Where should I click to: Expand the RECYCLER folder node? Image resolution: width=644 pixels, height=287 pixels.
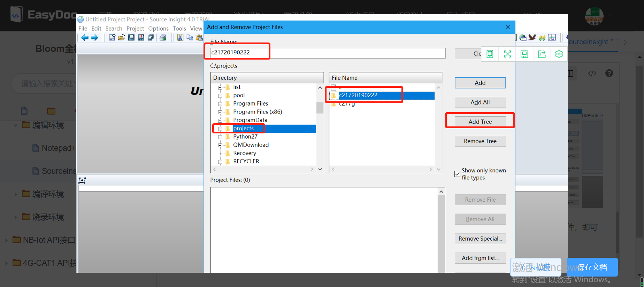click(220, 162)
